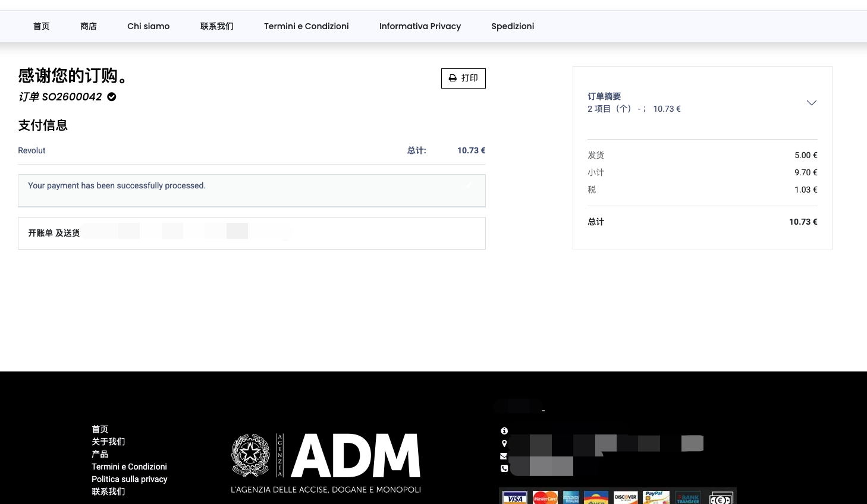Click the order confirmed checkmark badge
Screen dimensions: 867x504
(112, 97)
